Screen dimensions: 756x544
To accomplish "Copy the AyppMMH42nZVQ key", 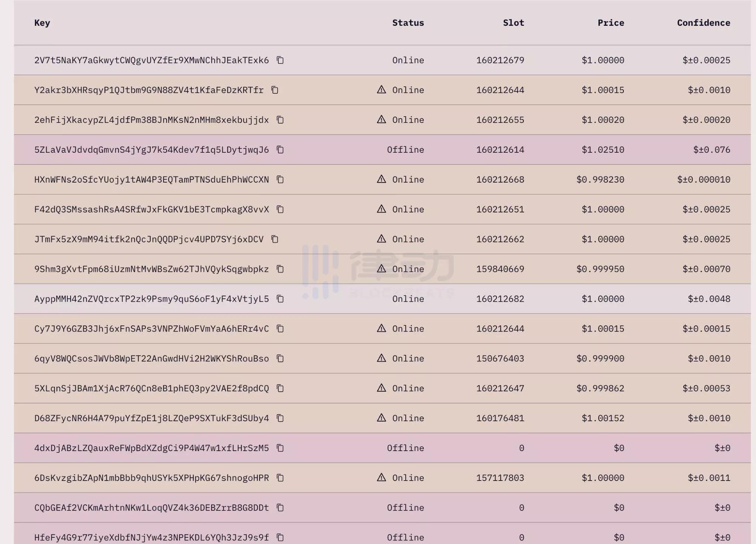I will click(x=280, y=299).
